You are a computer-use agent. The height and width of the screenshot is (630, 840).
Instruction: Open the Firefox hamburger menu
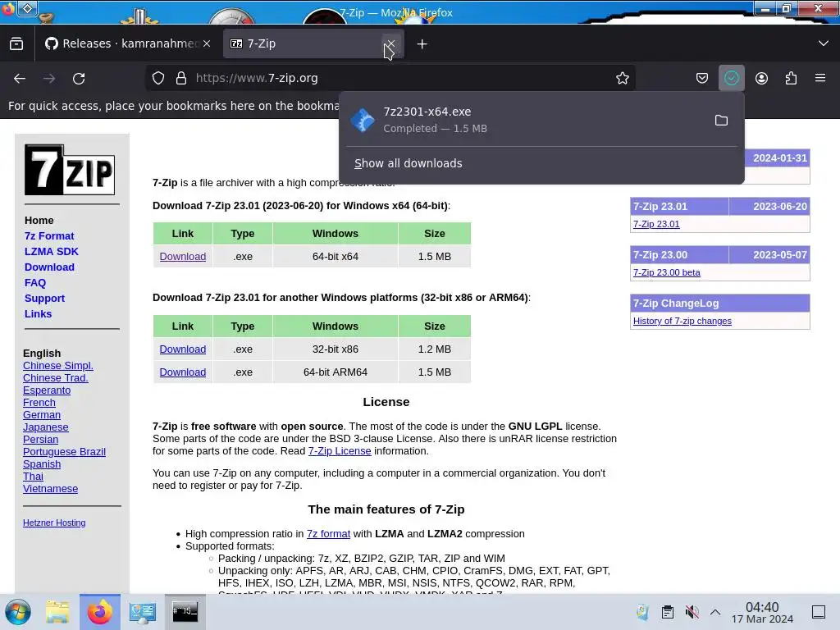[x=820, y=78]
